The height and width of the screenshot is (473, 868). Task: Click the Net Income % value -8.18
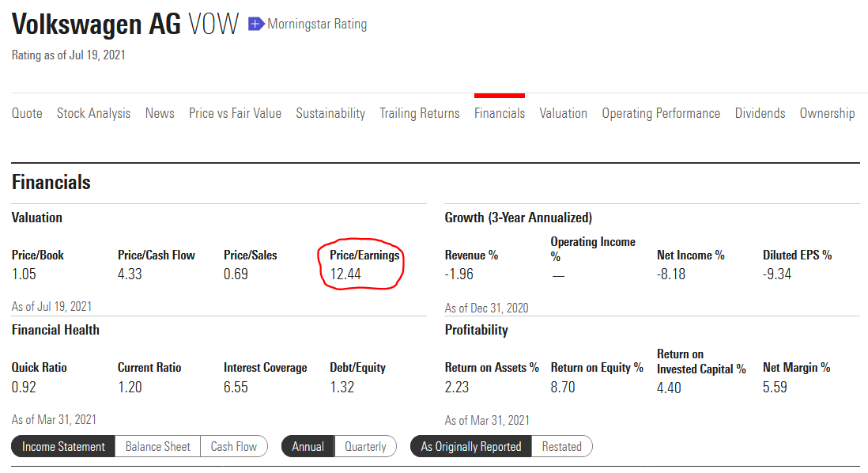(x=671, y=274)
